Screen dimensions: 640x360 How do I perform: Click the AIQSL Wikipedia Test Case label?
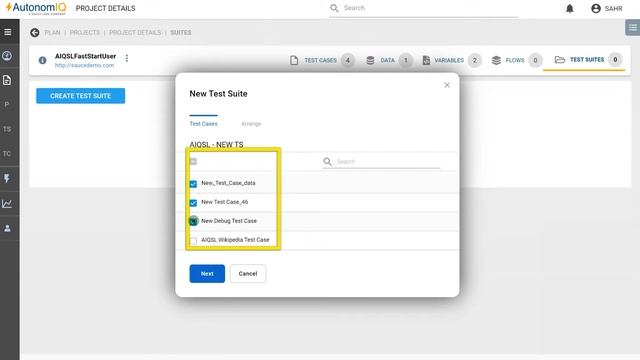(235, 240)
